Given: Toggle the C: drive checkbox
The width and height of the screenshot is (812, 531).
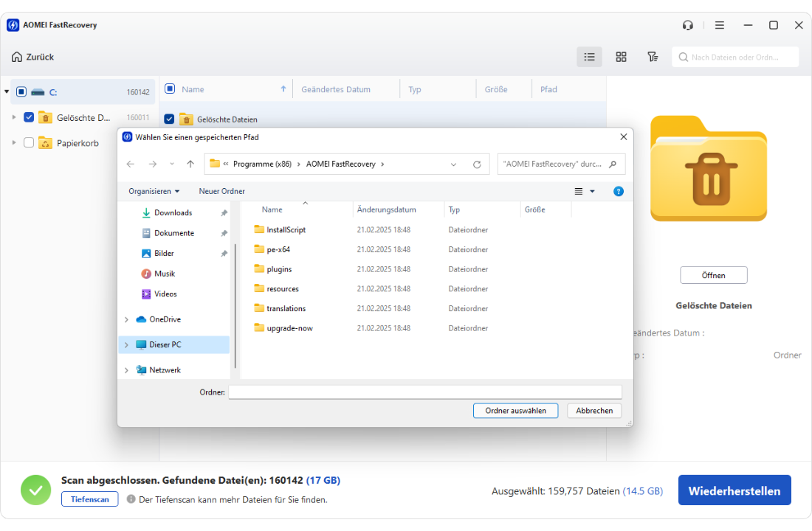Looking at the screenshot, I should tap(21, 92).
